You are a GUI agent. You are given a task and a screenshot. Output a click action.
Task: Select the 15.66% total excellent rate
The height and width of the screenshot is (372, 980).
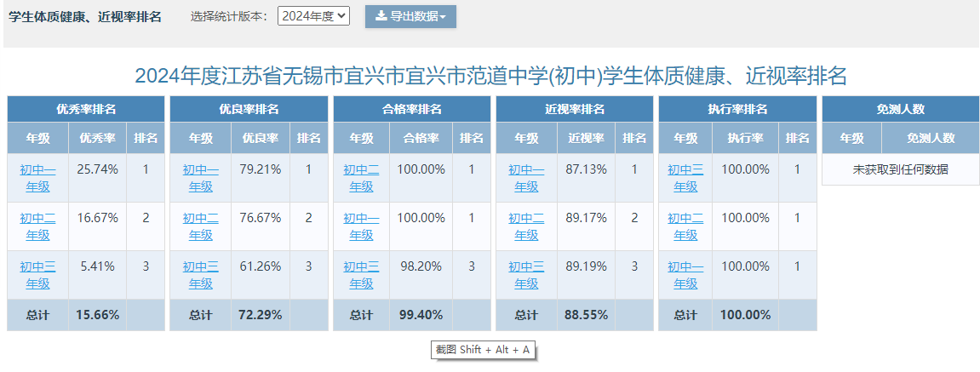98,315
